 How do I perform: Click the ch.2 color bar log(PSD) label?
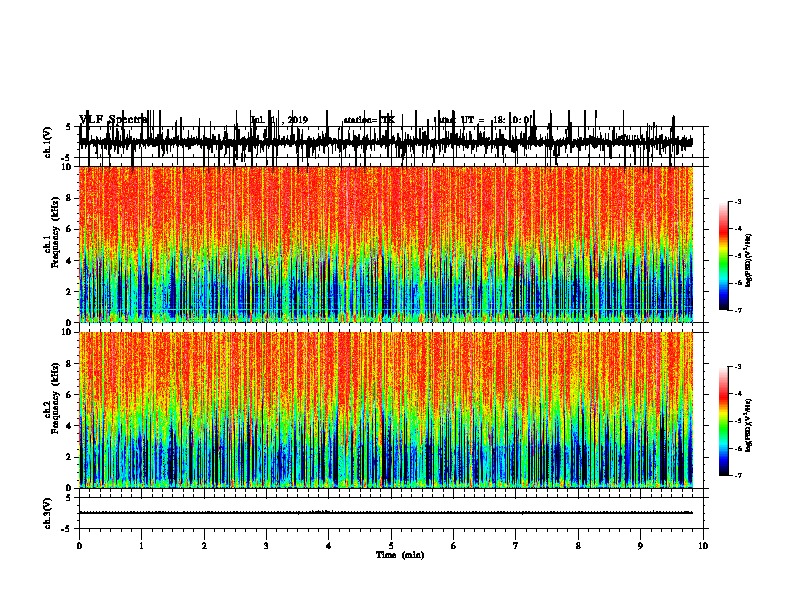pos(749,425)
